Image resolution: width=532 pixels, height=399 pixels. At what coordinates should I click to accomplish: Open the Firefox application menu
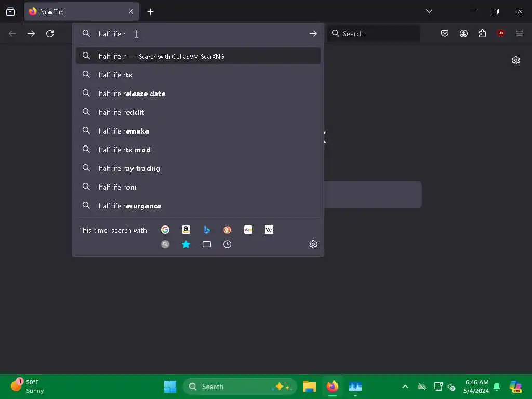point(520,33)
